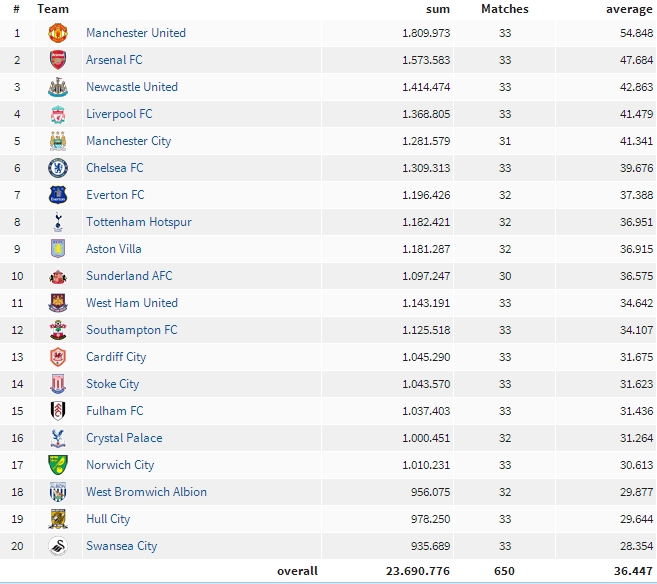
Task: Open the Southampton FC link
Action: click(132, 330)
